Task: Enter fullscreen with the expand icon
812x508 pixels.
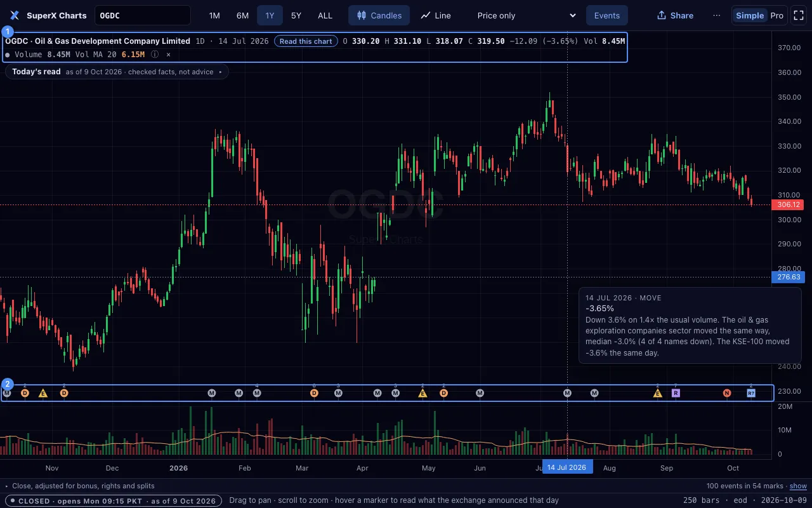Action: click(798, 15)
